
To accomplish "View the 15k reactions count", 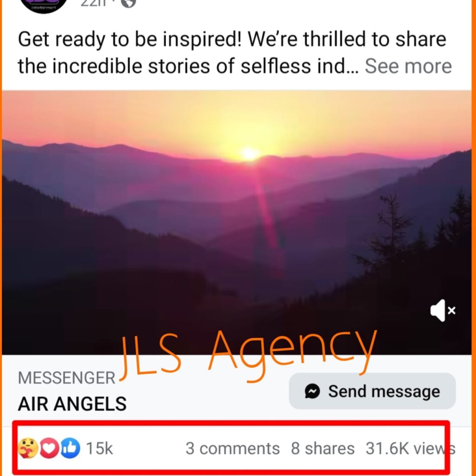I will point(99,449).
